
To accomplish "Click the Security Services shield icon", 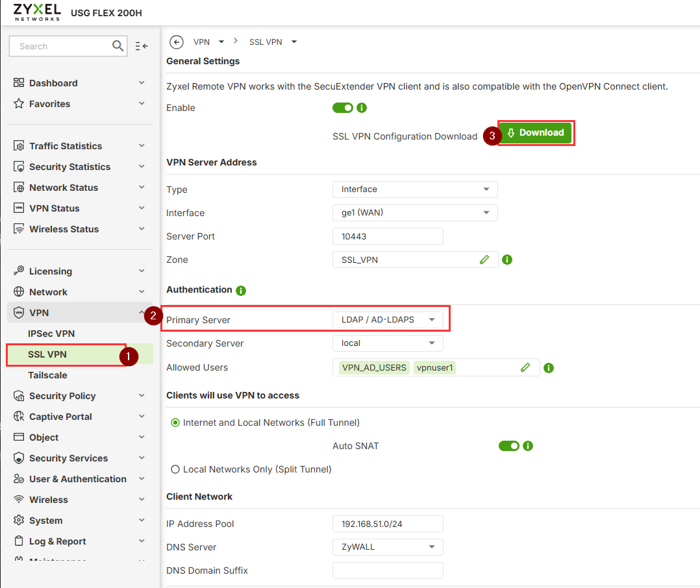I will coord(19,458).
